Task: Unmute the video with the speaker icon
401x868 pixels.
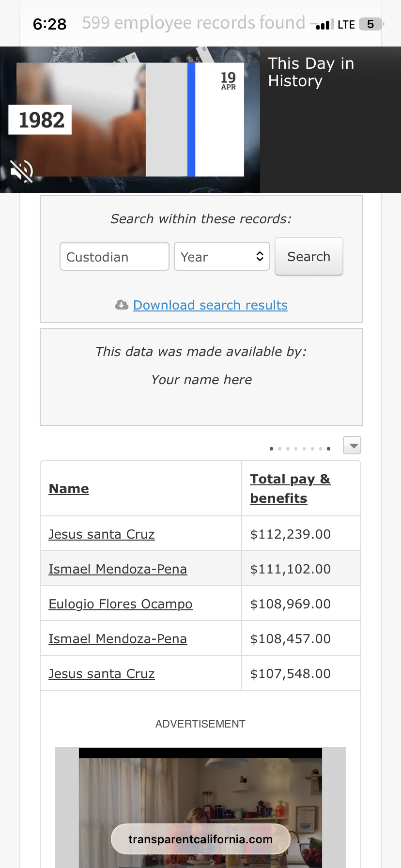Action: coord(22,171)
